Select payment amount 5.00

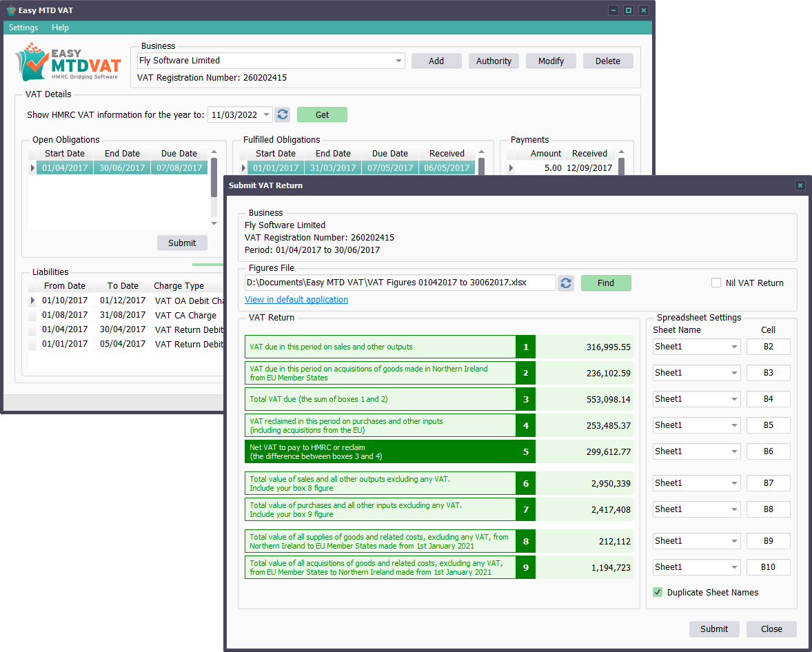(553, 167)
